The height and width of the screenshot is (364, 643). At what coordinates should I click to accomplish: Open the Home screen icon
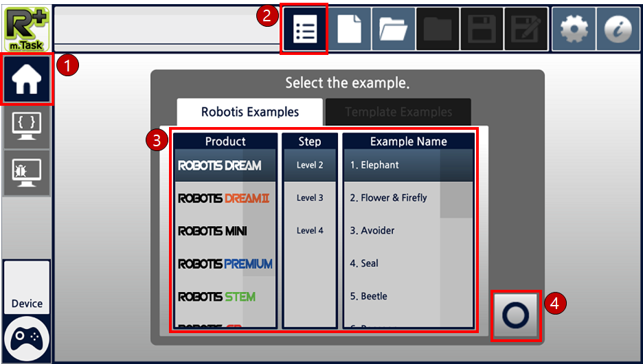[27, 79]
